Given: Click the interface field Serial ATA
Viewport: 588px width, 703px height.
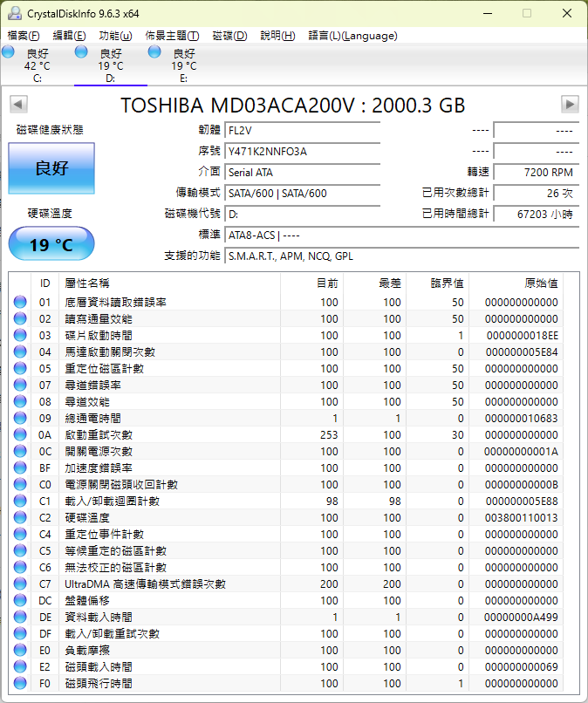Looking at the screenshot, I should coord(303,173).
